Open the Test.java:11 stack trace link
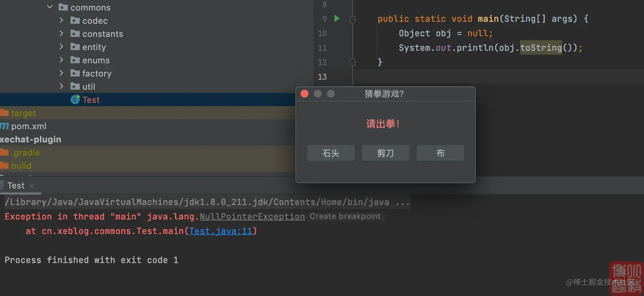This screenshot has height=296, width=644. (x=221, y=231)
